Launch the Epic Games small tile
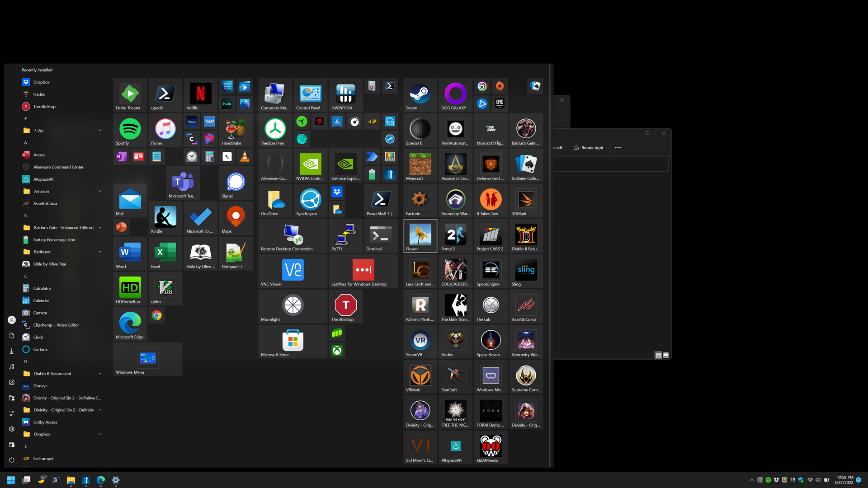Screen dimensions: 868x488 click(x=500, y=103)
